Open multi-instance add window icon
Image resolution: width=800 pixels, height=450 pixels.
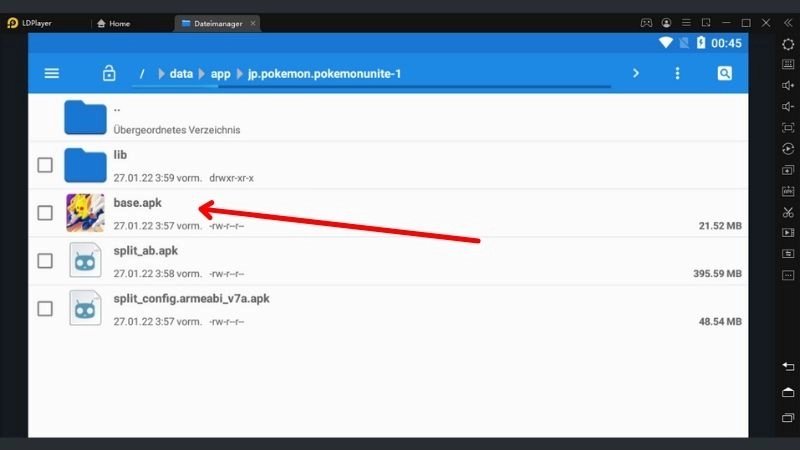point(788,170)
